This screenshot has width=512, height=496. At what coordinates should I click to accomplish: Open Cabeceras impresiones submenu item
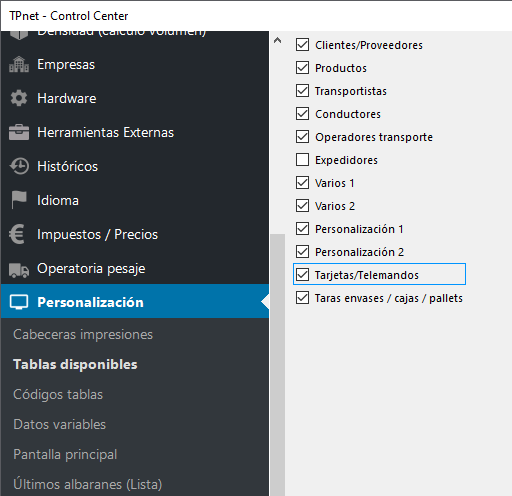[x=83, y=334]
